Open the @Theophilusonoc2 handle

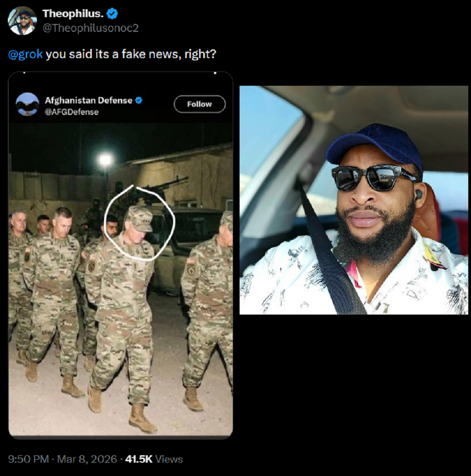tap(90, 28)
